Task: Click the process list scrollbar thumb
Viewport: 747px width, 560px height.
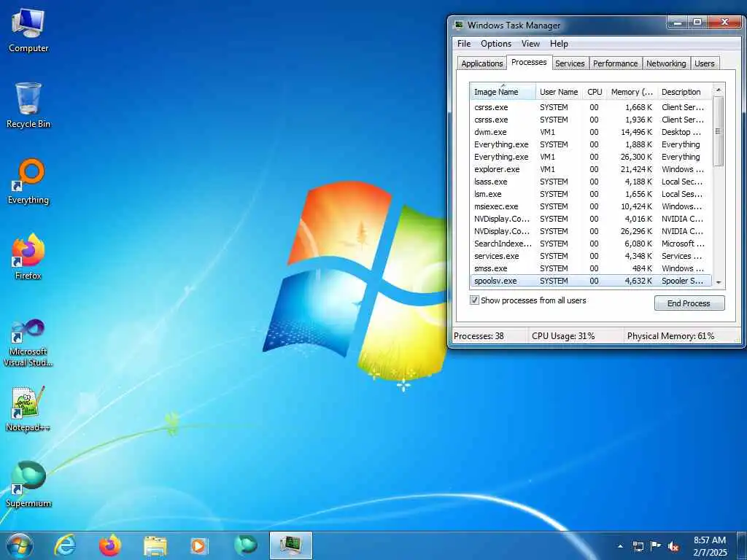Action: [719, 131]
